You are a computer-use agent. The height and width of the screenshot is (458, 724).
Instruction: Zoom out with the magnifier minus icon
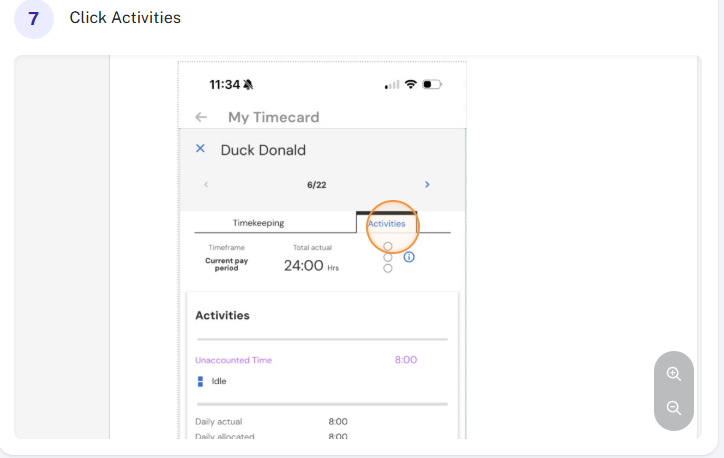point(674,408)
